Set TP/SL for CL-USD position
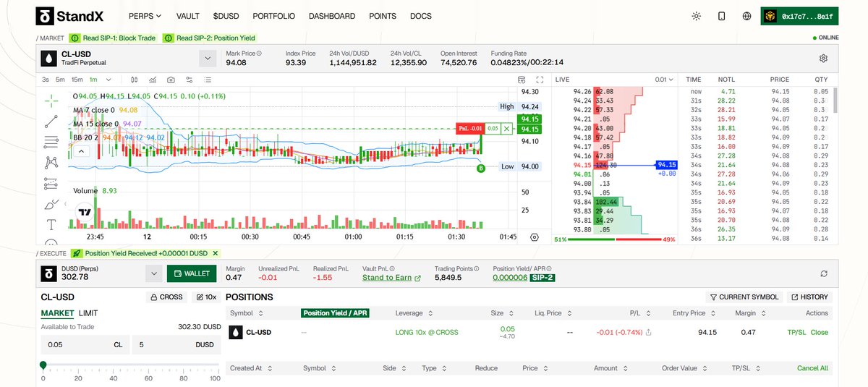This screenshot has width=868, height=387. click(796, 333)
